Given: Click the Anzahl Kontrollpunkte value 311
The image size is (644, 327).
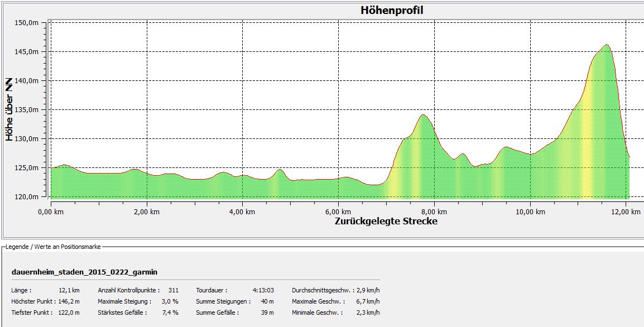Looking at the screenshot, I should click(x=174, y=290).
